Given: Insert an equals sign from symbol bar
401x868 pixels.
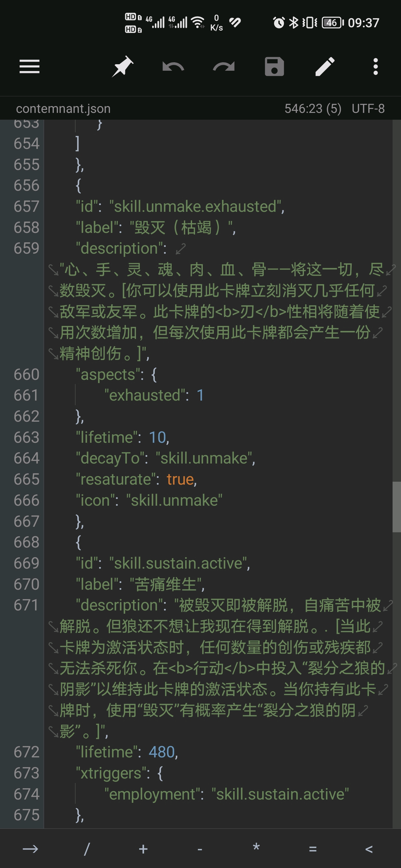Looking at the screenshot, I should coord(313,849).
